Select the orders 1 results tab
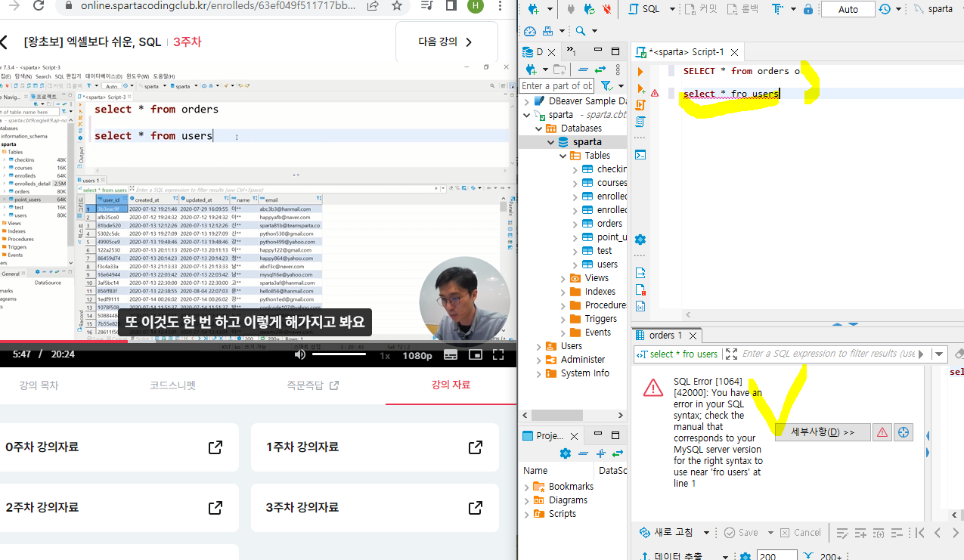 [665, 335]
